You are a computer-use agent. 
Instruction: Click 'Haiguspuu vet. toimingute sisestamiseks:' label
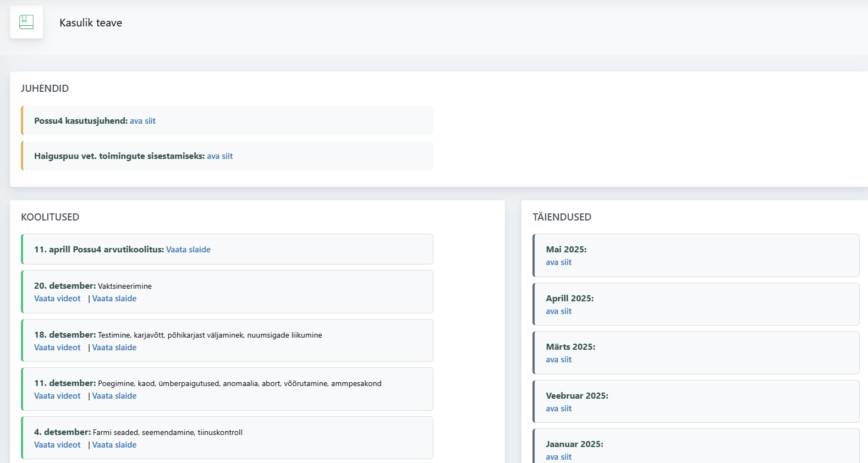(119, 156)
